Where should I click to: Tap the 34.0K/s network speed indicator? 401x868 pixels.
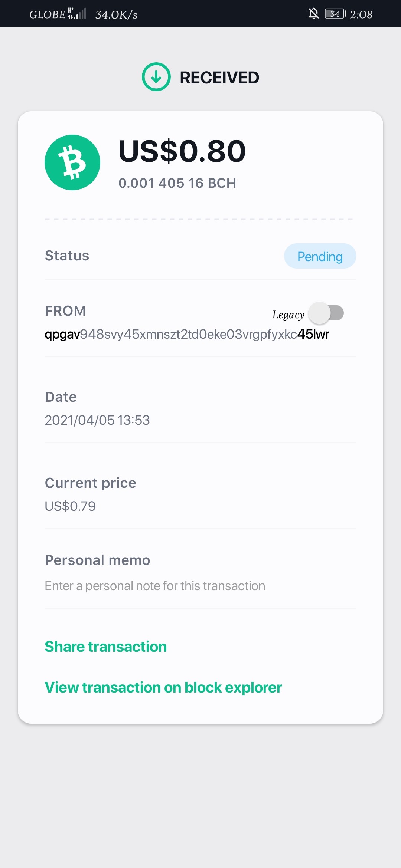116,14
